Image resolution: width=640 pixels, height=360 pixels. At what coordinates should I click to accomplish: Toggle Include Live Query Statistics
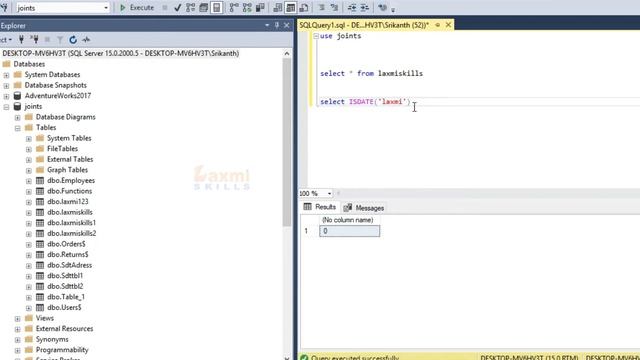247,8
